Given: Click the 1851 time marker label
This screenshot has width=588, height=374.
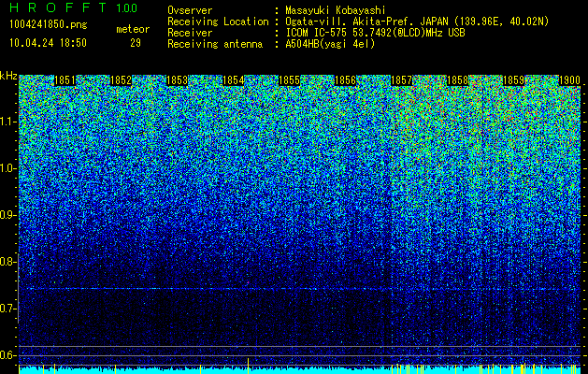Looking at the screenshot, I should click(x=65, y=80).
